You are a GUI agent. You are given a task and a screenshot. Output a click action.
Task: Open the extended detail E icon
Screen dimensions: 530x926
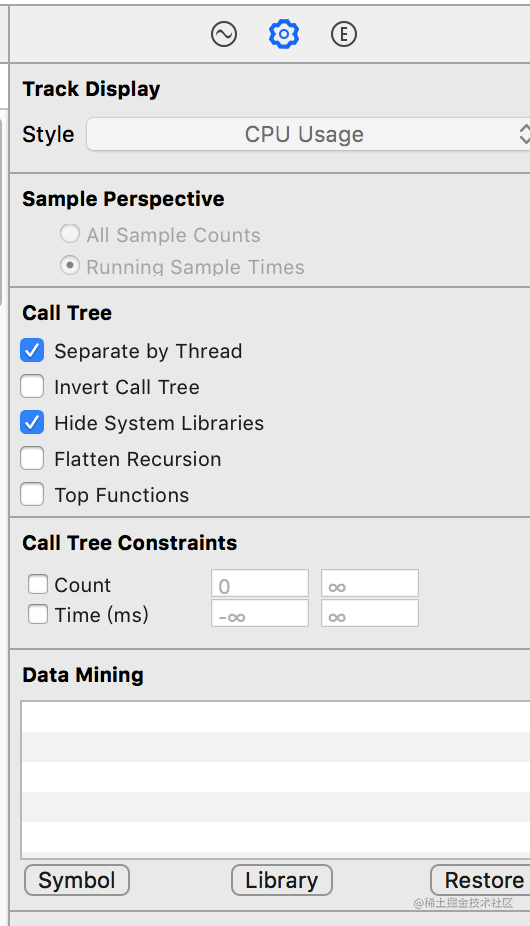pos(344,34)
